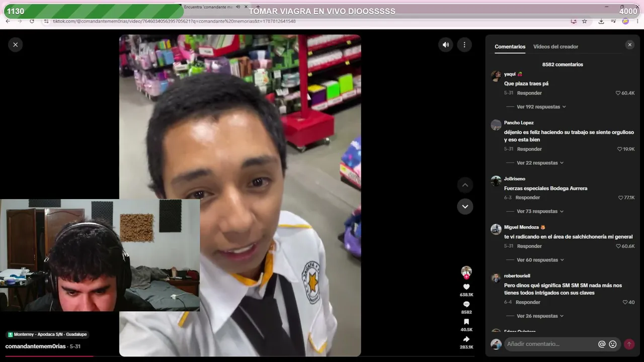The height and width of the screenshot is (362, 644).
Task: Open the Vídeos del creador tab
Action: point(555,47)
